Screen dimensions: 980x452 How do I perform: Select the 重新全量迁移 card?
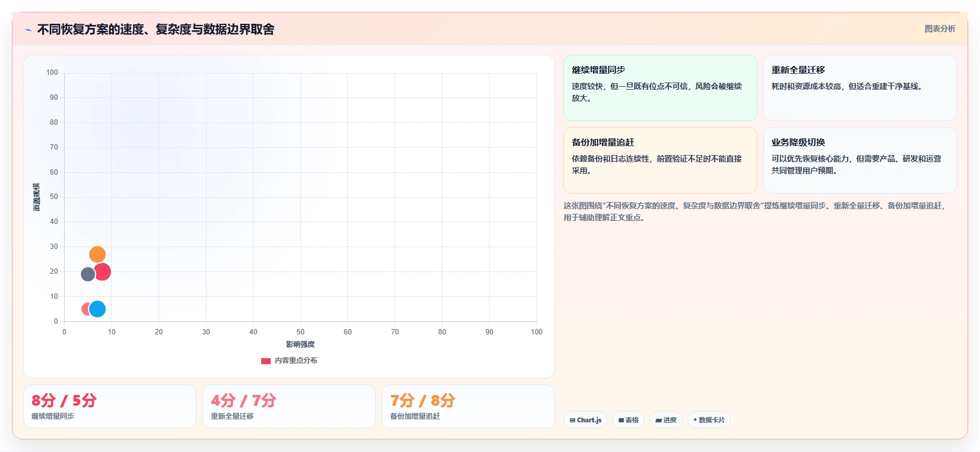click(x=860, y=88)
